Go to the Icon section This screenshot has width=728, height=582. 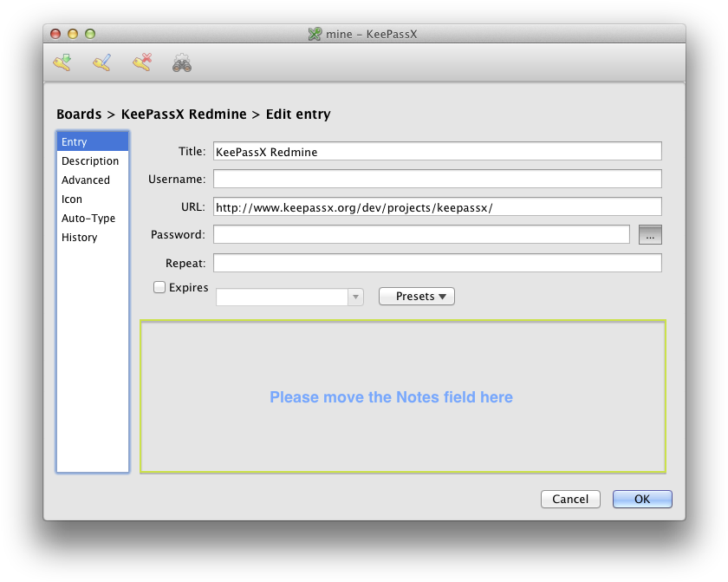click(x=93, y=199)
